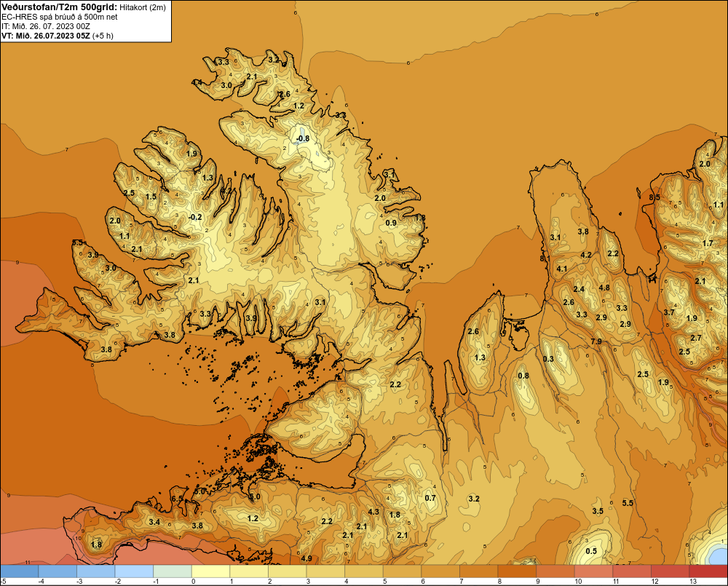Click the legend scale label '13'
The width and height of the screenshot is (728, 586).
pos(693,582)
